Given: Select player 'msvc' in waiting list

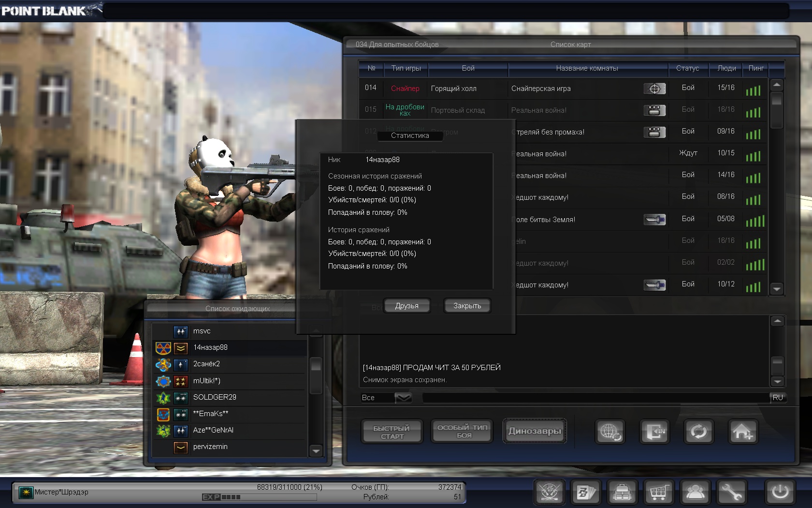Looking at the screenshot, I should pyautogui.click(x=229, y=331).
